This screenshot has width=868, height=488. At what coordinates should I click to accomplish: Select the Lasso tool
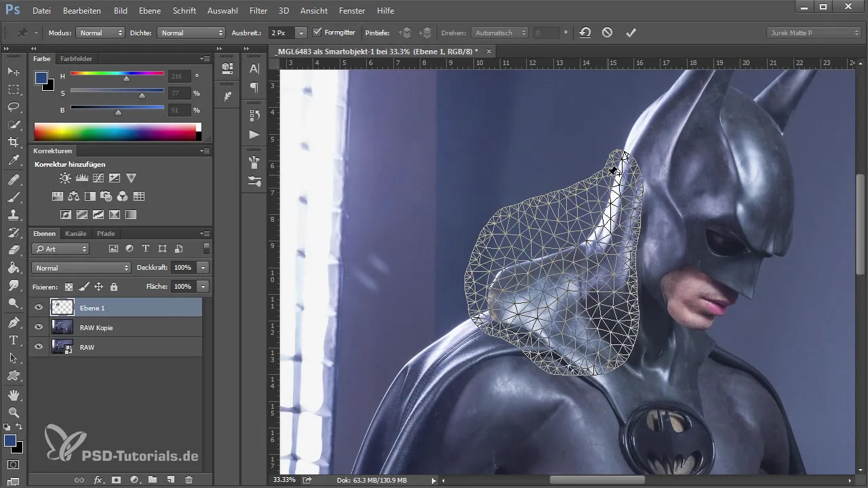pyautogui.click(x=14, y=107)
